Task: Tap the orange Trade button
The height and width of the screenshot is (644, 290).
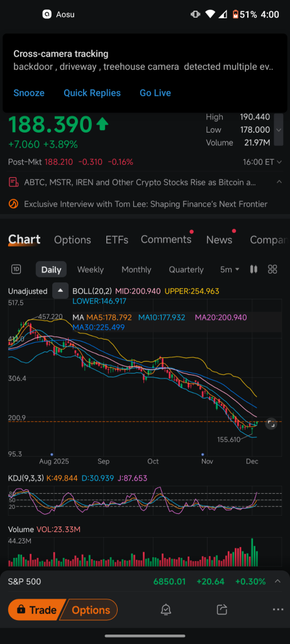Action: click(x=36, y=610)
